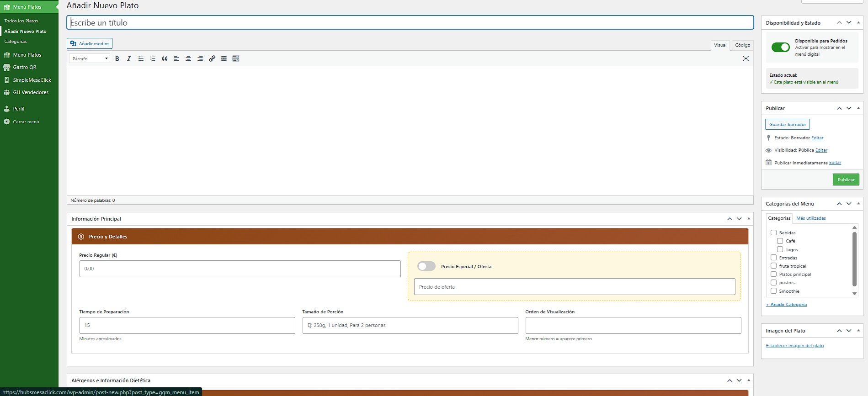Center align the text

(x=188, y=59)
